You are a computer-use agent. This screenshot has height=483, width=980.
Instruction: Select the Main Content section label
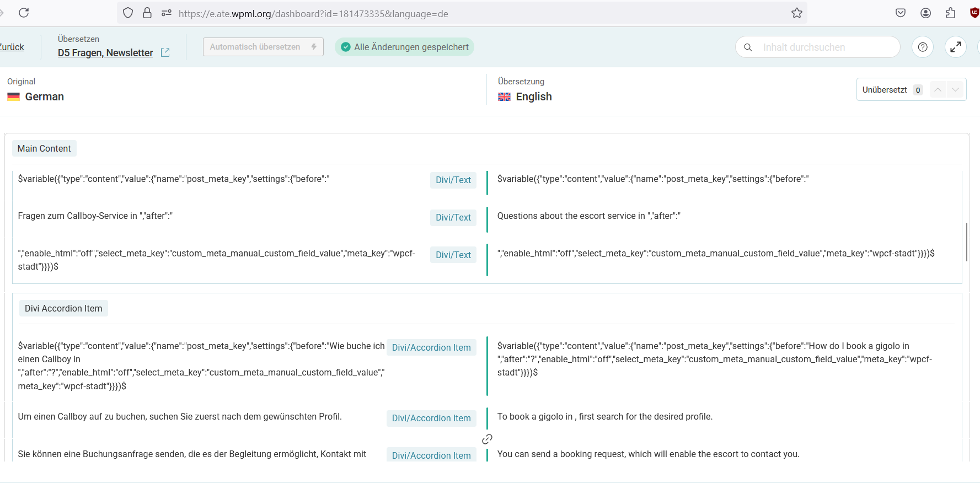point(44,148)
